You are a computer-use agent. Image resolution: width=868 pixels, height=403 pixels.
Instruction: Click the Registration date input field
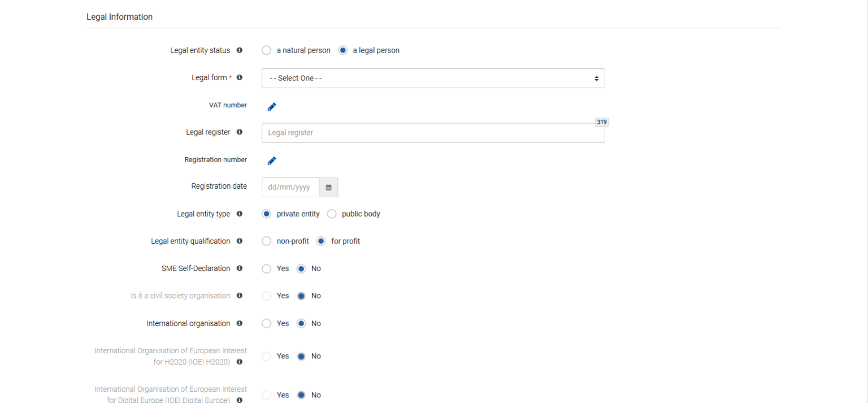(290, 188)
